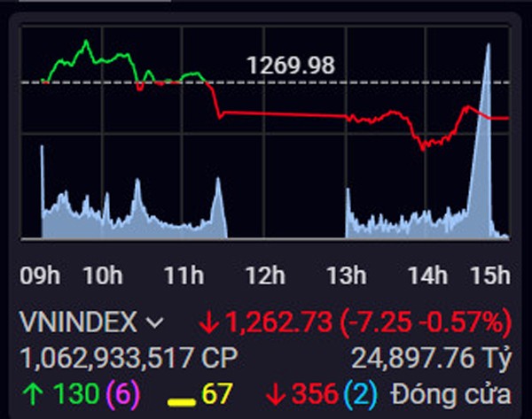Image resolution: width=532 pixels, height=419 pixels.
Task: Click the 130 advancers number
Action: pos(72,391)
